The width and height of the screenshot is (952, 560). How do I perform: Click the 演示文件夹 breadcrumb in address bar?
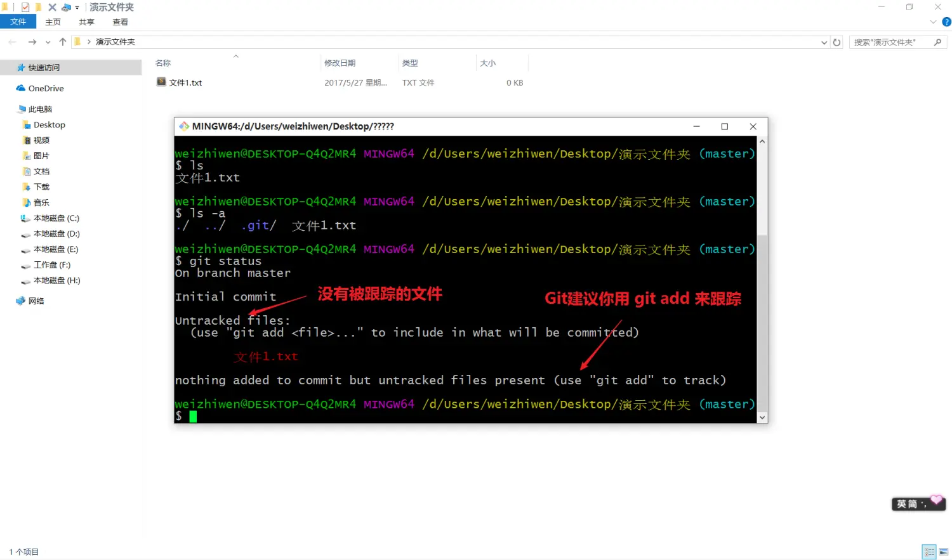point(115,42)
